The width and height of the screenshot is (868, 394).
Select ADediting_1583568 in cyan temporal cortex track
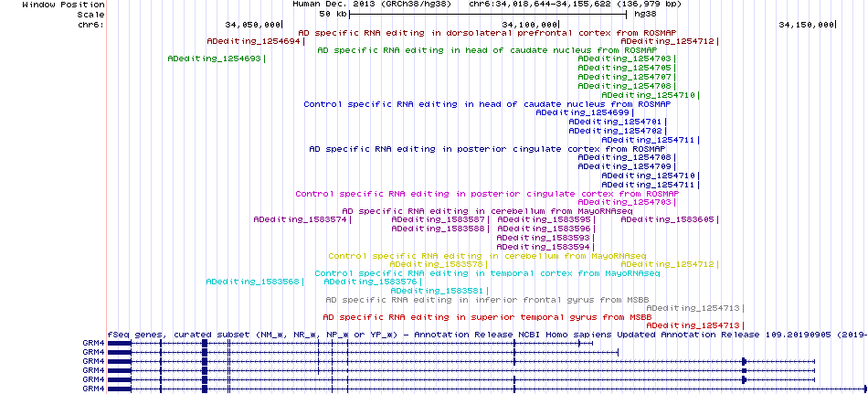tap(255, 282)
